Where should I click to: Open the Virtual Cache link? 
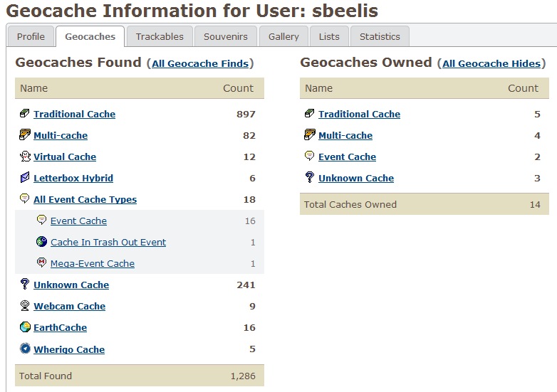point(65,157)
